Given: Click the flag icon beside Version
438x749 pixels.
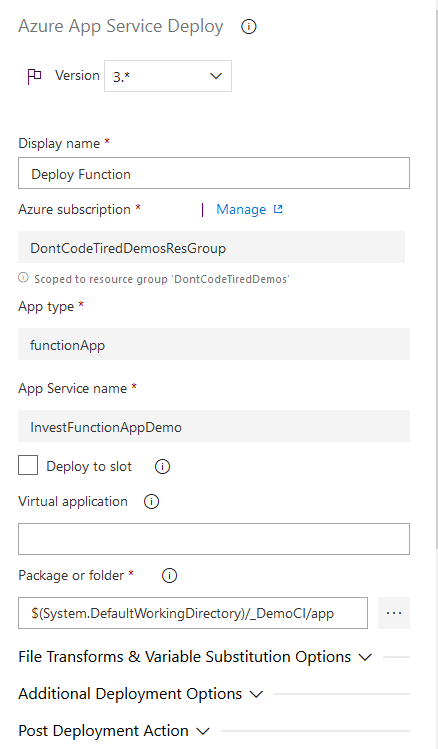Looking at the screenshot, I should click(x=34, y=76).
